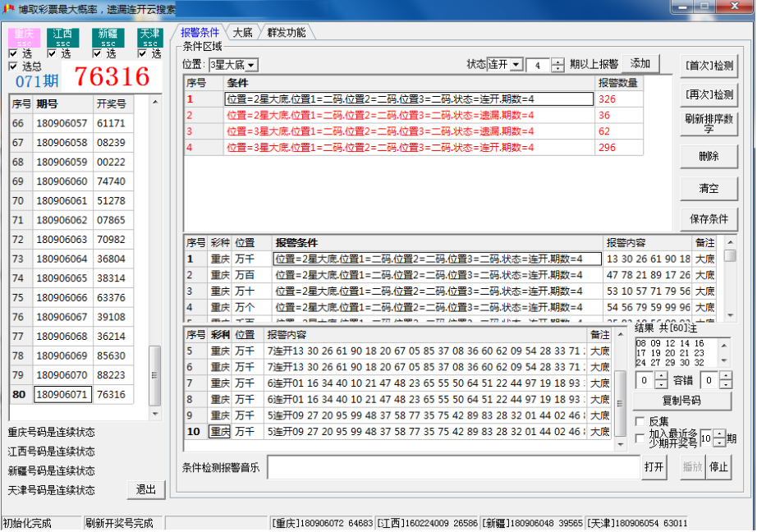The height and width of the screenshot is (532, 757).
Task: Click the 保存条件 button
Action: coord(709,219)
